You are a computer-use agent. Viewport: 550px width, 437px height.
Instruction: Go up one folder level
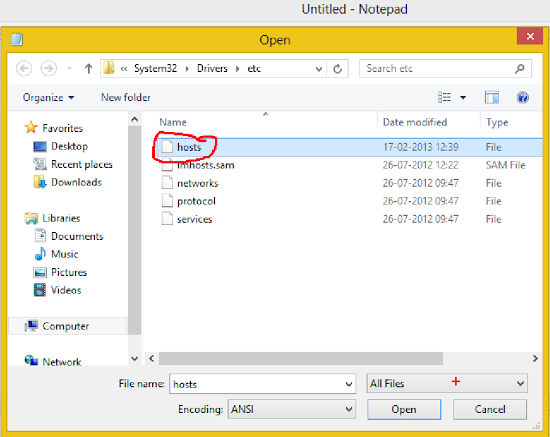(88, 68)
